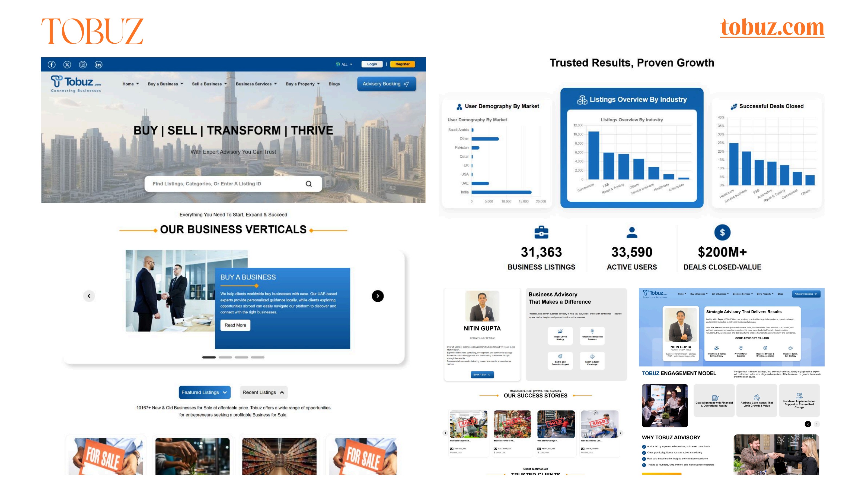Click the Register button
Screen dimensions: 868x492
[402, 64]
